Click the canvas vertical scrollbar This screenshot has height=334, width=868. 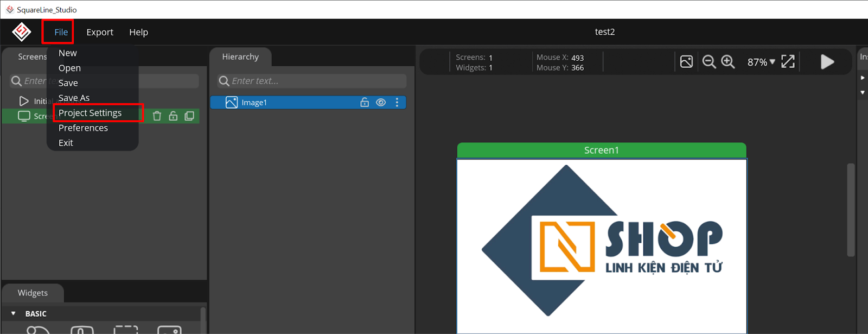click(851, 210)
